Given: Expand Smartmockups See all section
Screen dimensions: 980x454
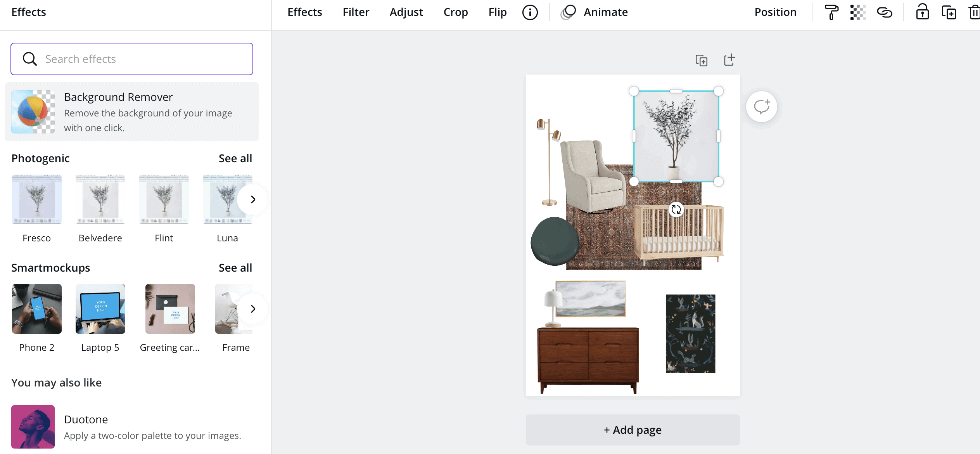Looking at the screenshot, I should (x=235, y=268).
